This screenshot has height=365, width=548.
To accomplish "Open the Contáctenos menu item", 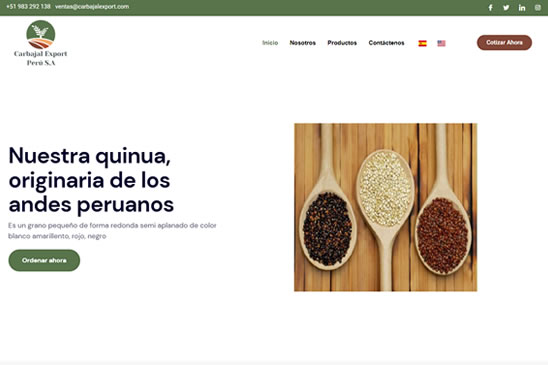I will click(x=387, y=43).
